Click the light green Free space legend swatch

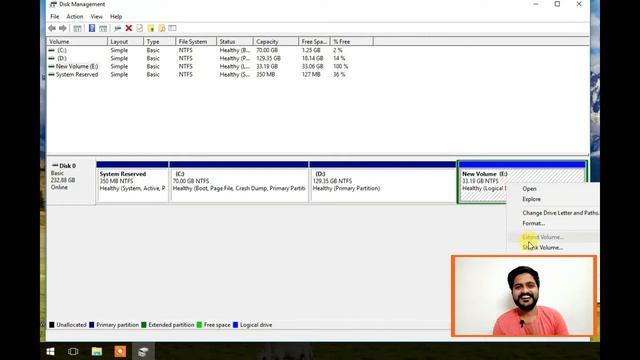click(x=199, y=325)
